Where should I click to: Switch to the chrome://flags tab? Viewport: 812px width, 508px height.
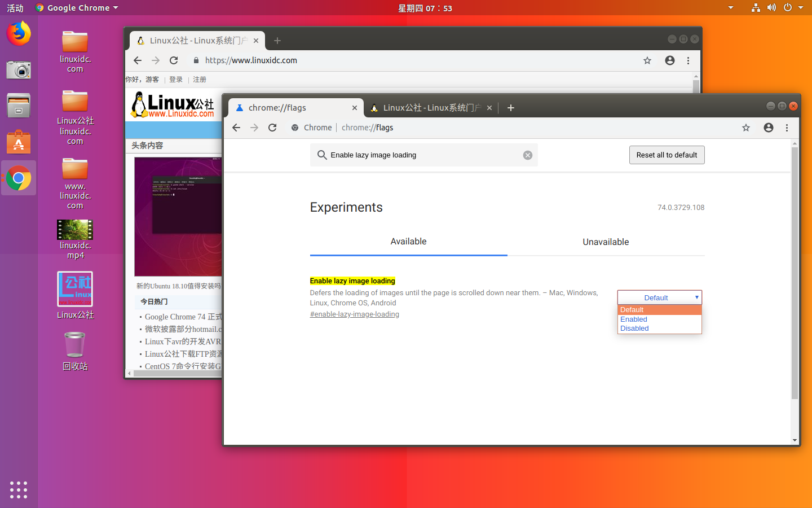pyautogui.click(x=296, y=108)
